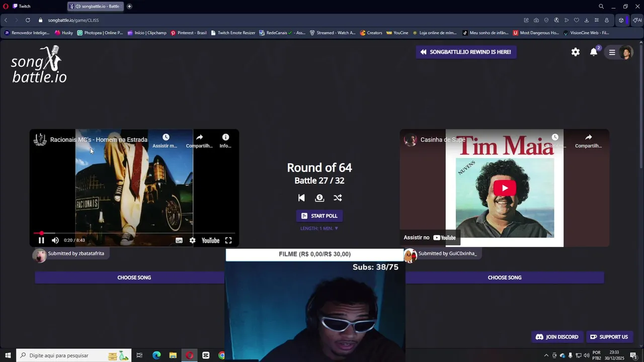Image resolution: width=644 pixels, height=362 pixels.
Task: Show info card of the Racionais video
Action: (225, 141)
